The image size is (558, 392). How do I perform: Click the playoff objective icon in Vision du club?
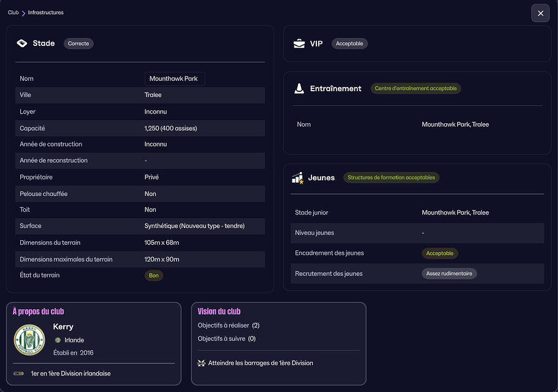pyautogui.click(x=201, y=363)
